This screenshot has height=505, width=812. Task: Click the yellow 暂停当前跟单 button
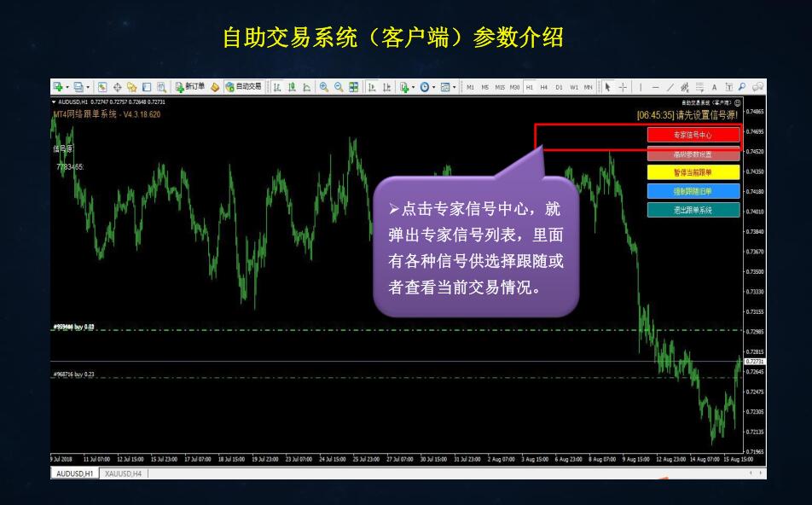click(x=693, y=172)
